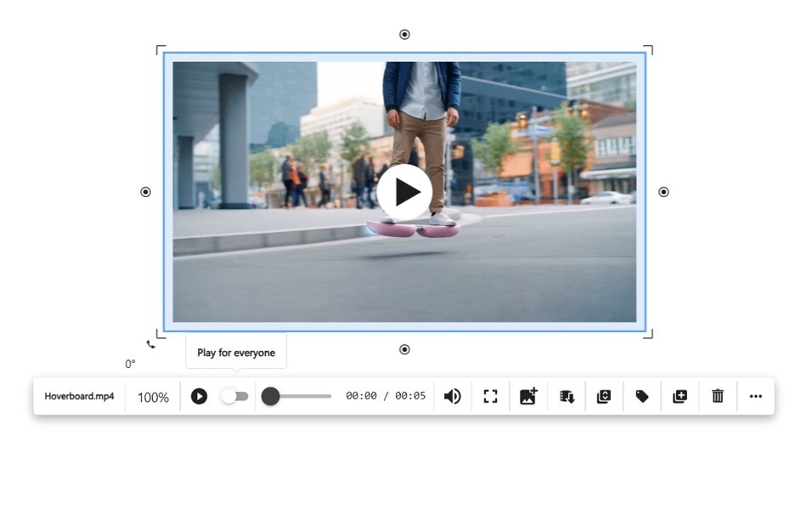Download the Hoverboard video

[565, 396]
